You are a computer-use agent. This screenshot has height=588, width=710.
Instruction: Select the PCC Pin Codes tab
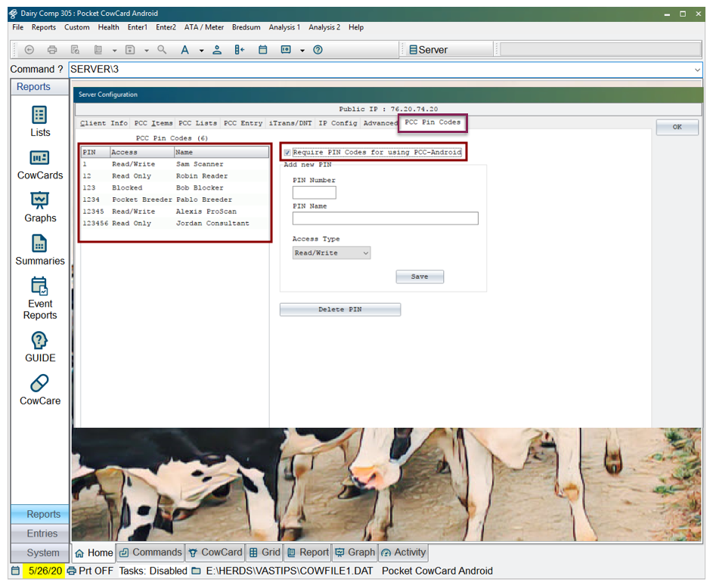click(433, 122)
